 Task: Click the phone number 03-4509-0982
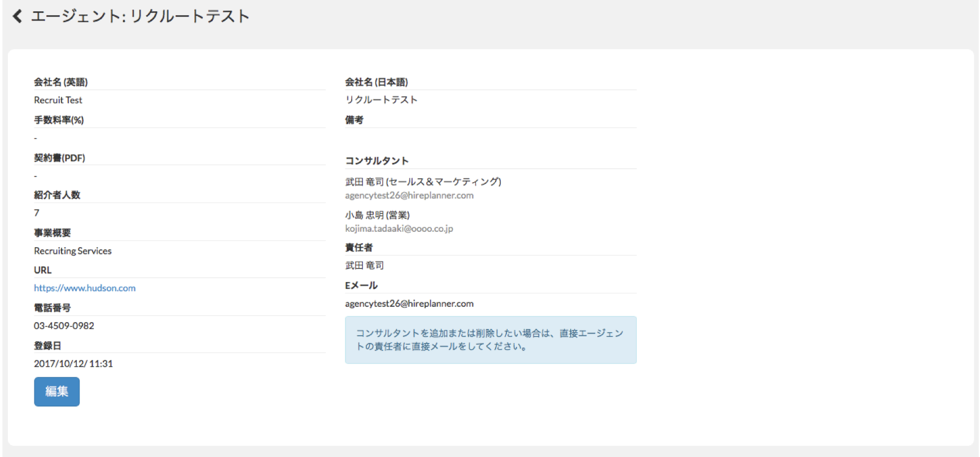coord(64,326)
